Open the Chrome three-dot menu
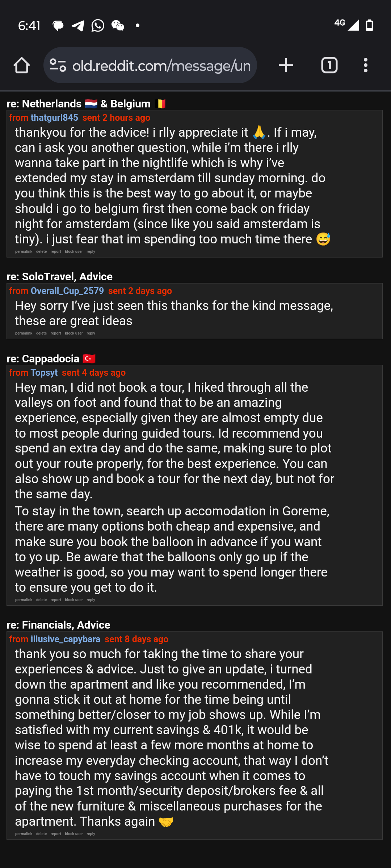The height and width of the screenshot is (868, 391). click(x=366, y=65)
